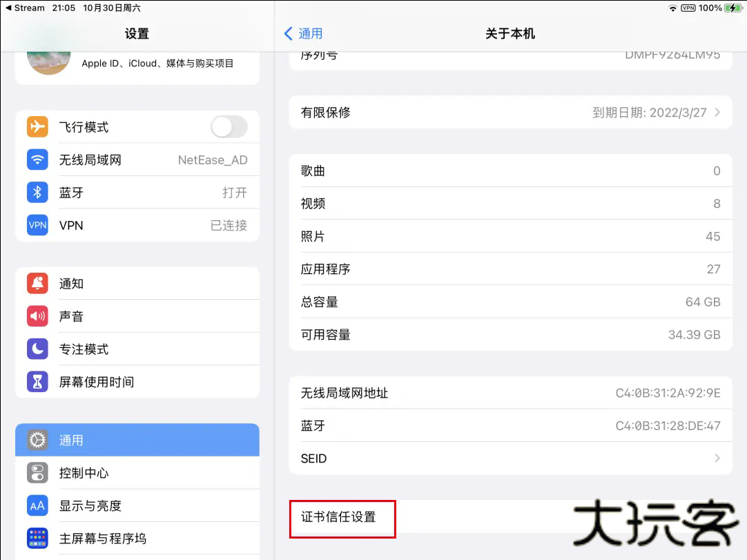Image resolution: width=747 pixels, height=560 pixels.
Task: Select the 专注模式 moon icon
Action: point(37,349)
